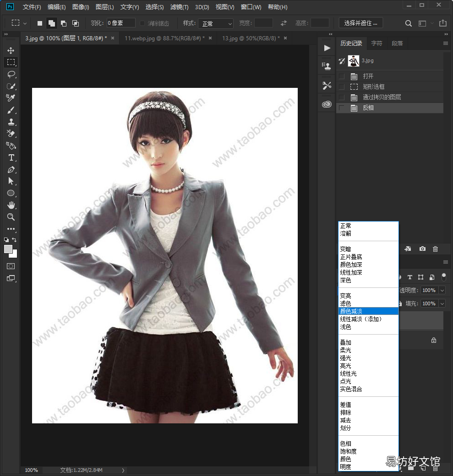Toggle history brush source for 打开 state

pos(342,76)
